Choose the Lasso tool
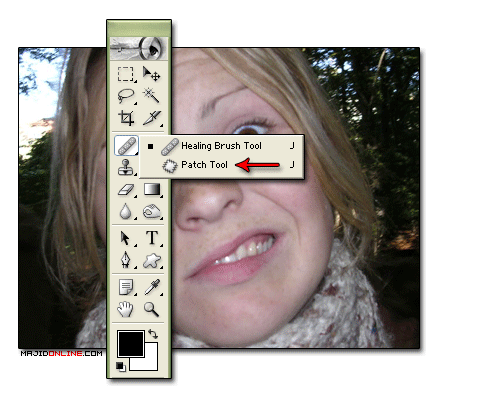The image size is (500, 400). click(126, 96)
